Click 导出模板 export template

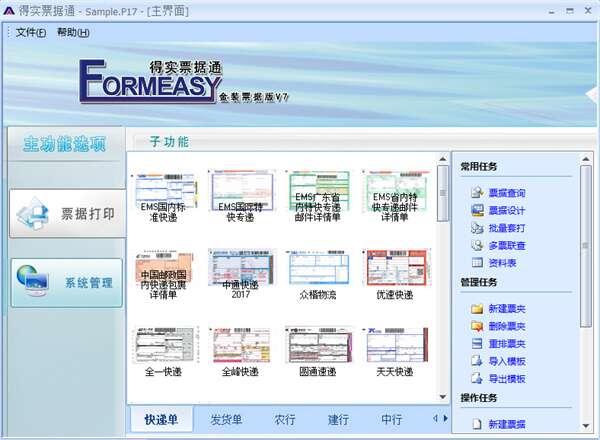[x=506, y=379]
